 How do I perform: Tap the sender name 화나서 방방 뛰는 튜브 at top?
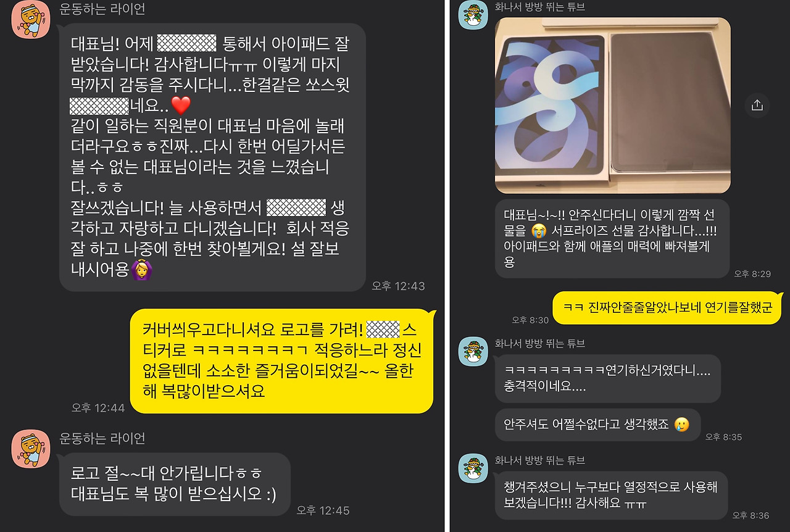coord(540,7)
